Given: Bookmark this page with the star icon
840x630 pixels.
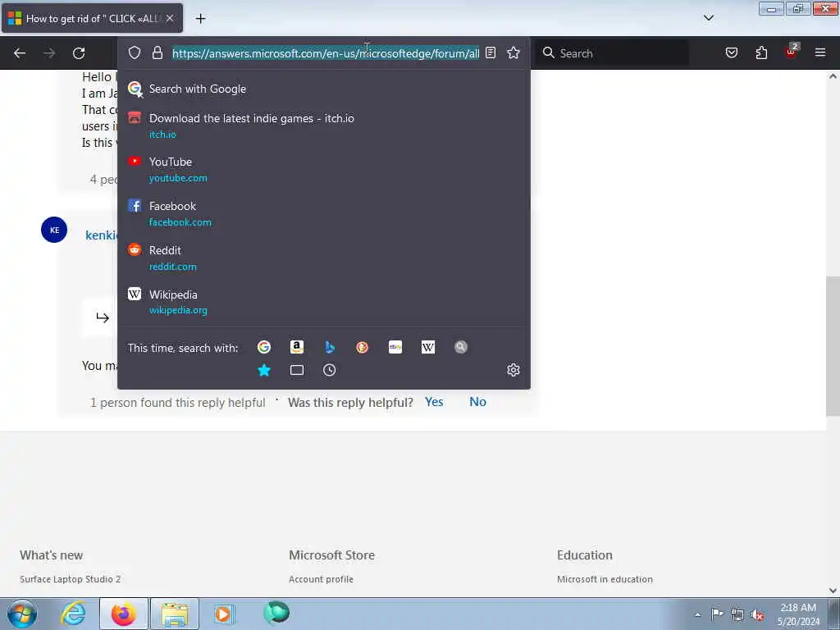Looking at the screenshot, I should [514, 52].
